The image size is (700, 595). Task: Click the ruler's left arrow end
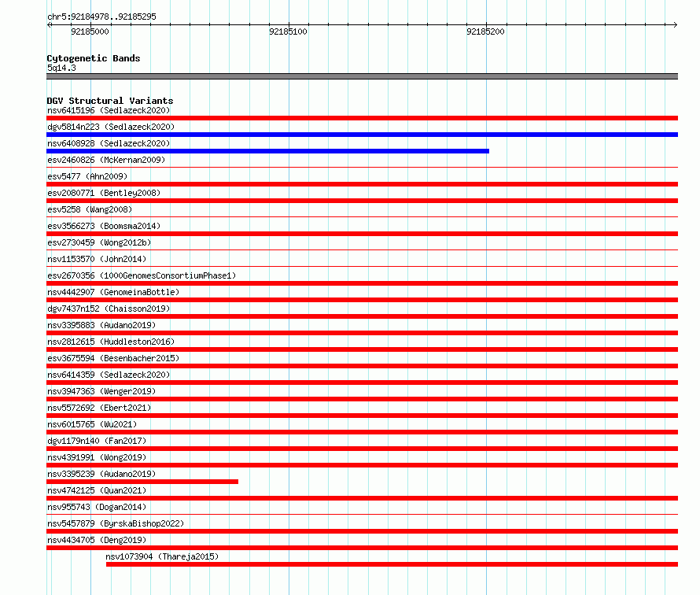(49, 24)
